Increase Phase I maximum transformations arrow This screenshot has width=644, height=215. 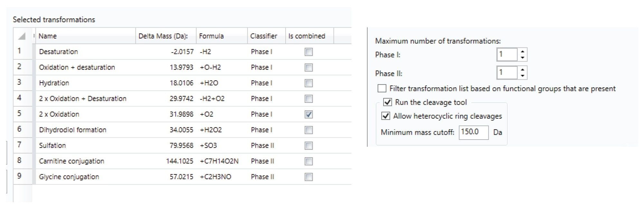point(522,51)
